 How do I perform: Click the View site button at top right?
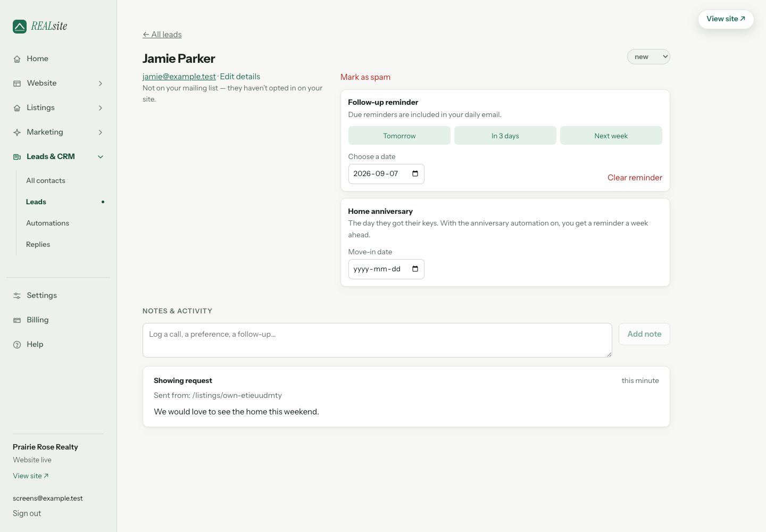tap(726, 19)
